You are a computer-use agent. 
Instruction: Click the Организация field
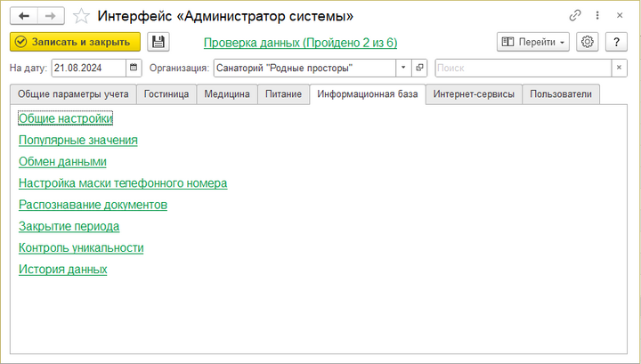coord(304,68)
